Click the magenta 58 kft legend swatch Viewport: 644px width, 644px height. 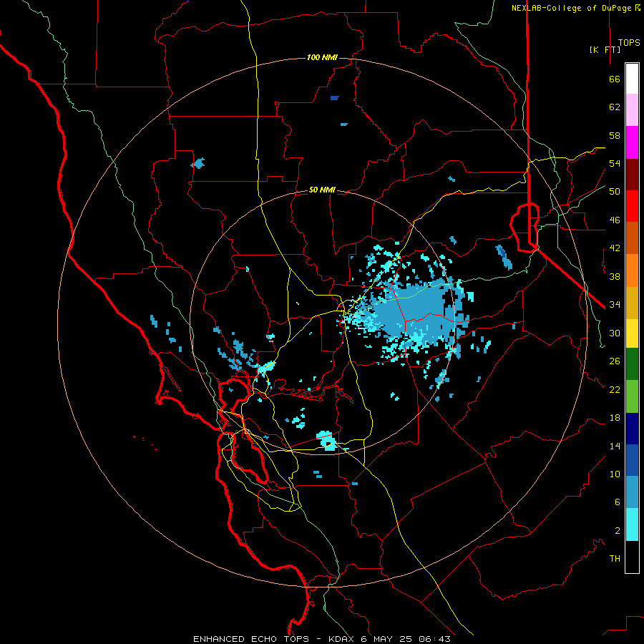pyautogui.click(x=632, y=142)
